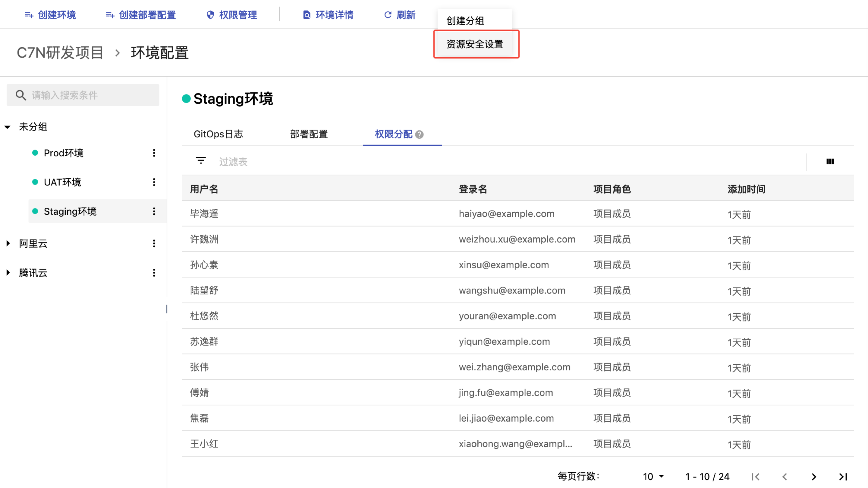This screenshot has width=868, height=488.
Task: Click login weizhou.xu@example.com
Action: 517,239
